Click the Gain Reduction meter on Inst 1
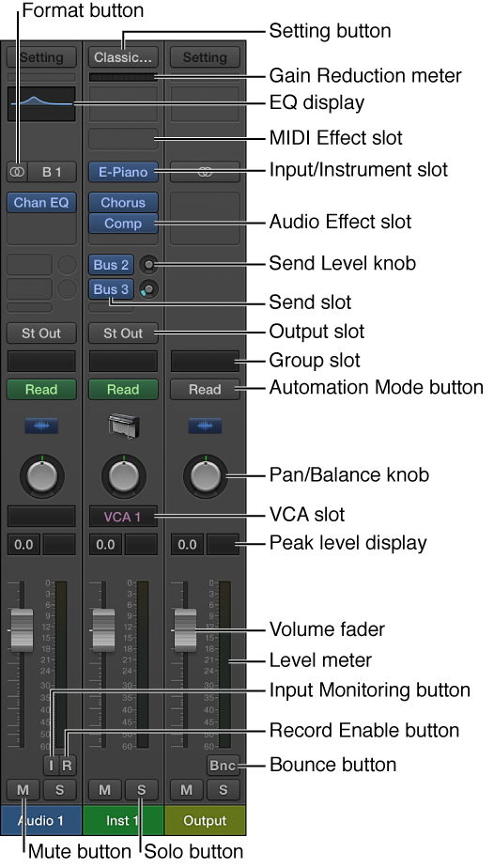 pos(123,77)
